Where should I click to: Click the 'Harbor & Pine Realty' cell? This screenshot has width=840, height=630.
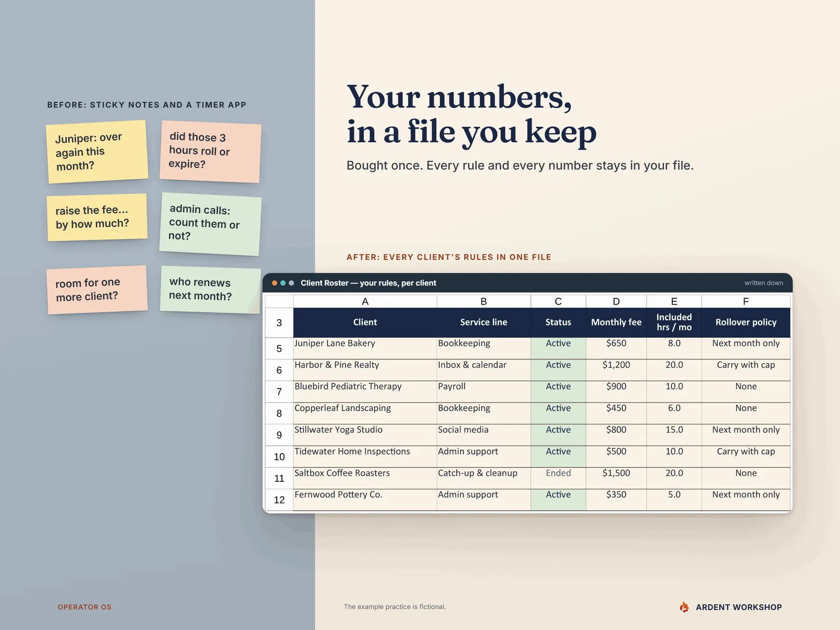365,370
